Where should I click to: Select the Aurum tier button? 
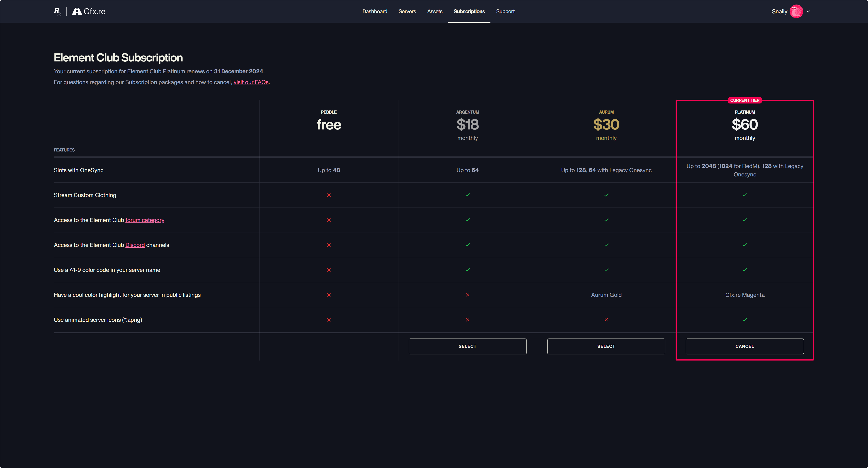[x=606, y=346]
